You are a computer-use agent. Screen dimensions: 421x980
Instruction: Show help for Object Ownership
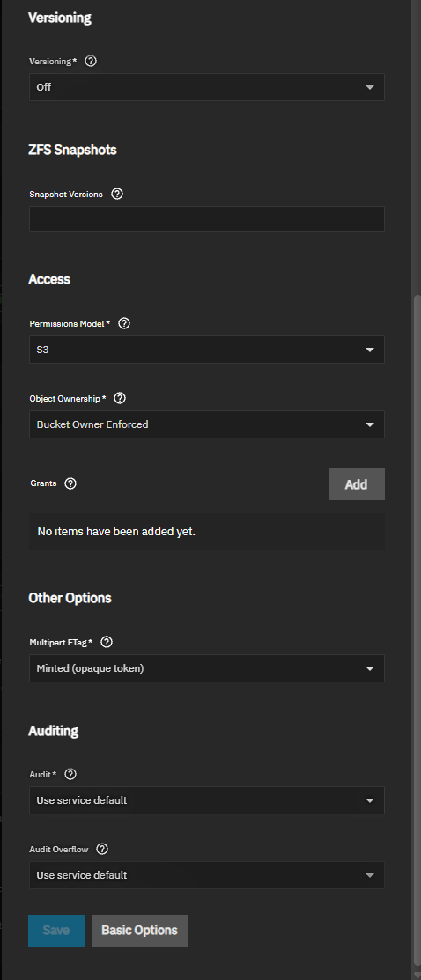click(120, 397)
